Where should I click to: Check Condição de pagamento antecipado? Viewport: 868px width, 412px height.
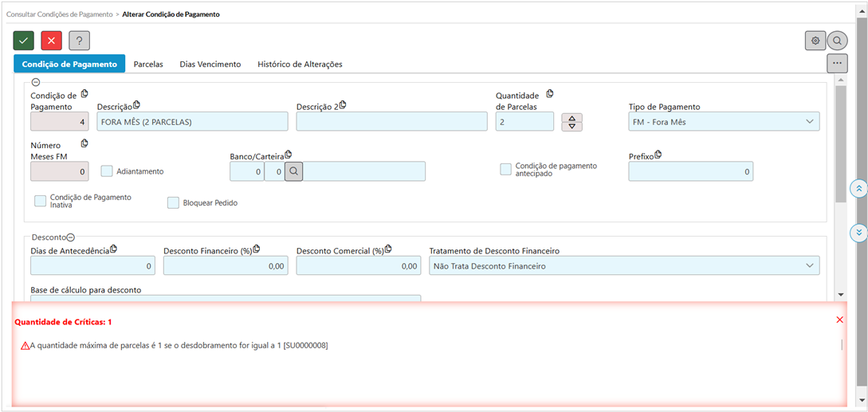[x=505, y=169]
